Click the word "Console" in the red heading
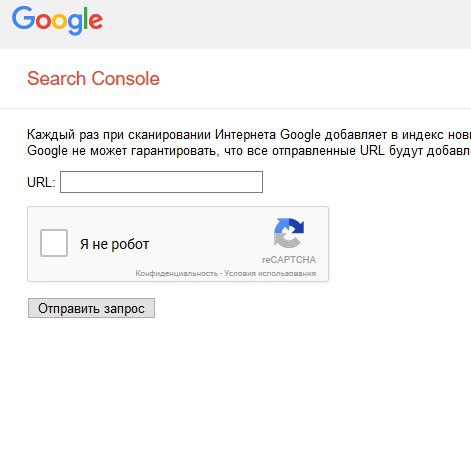Screen dimensions: 471x465 click(126, 79)
